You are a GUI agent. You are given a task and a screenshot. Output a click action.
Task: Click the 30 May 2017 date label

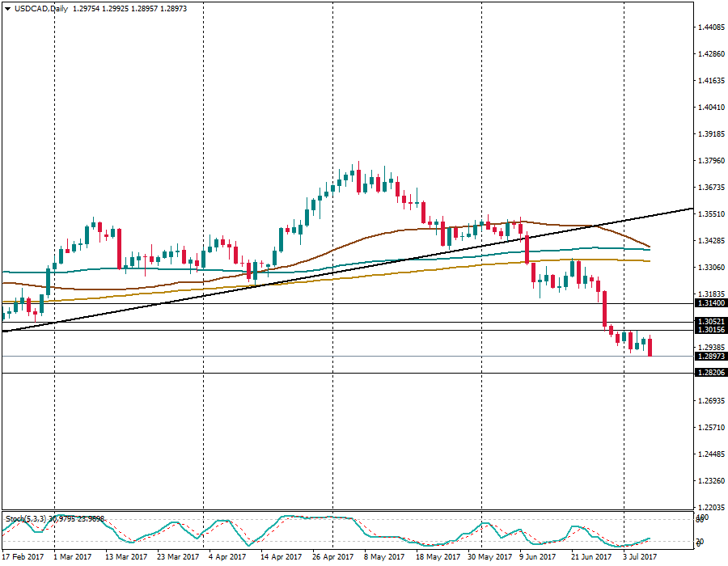click(489, 557)
